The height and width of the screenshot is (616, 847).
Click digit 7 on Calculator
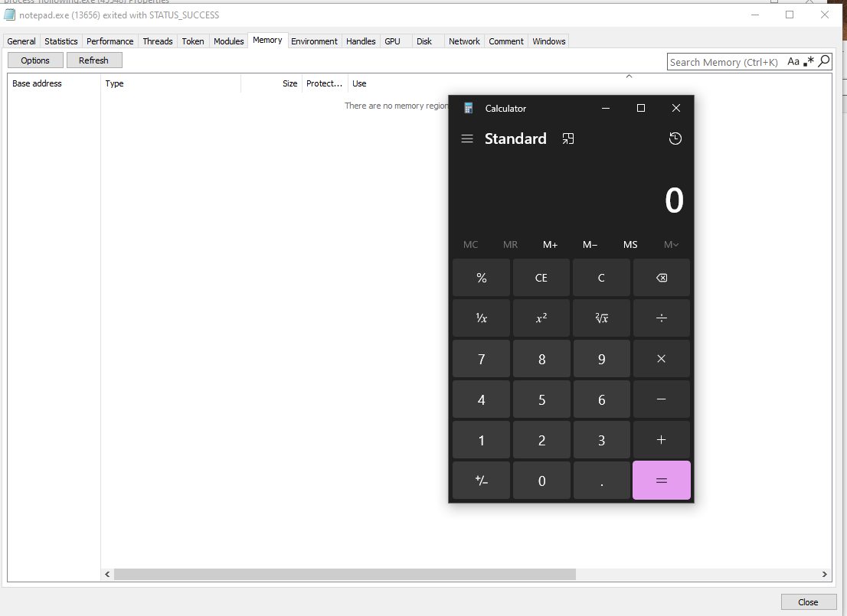[481, 358]
